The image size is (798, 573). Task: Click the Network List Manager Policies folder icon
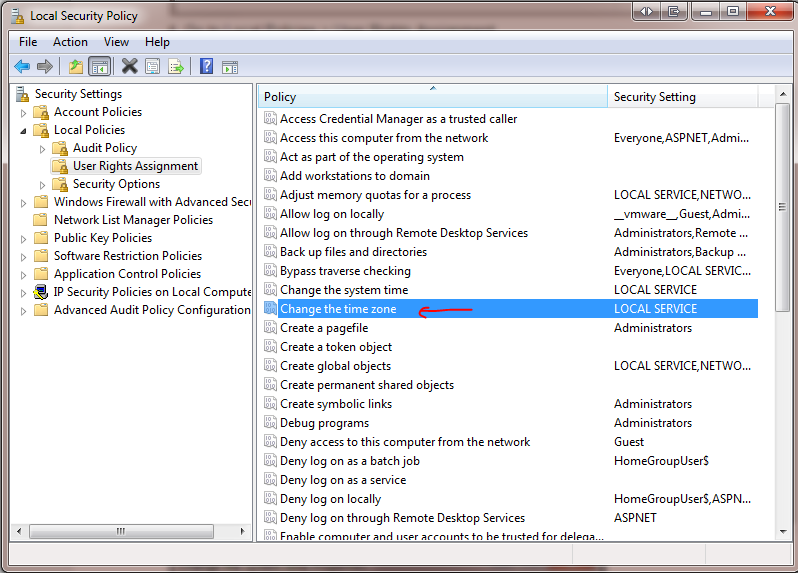(x=41, y=220)
